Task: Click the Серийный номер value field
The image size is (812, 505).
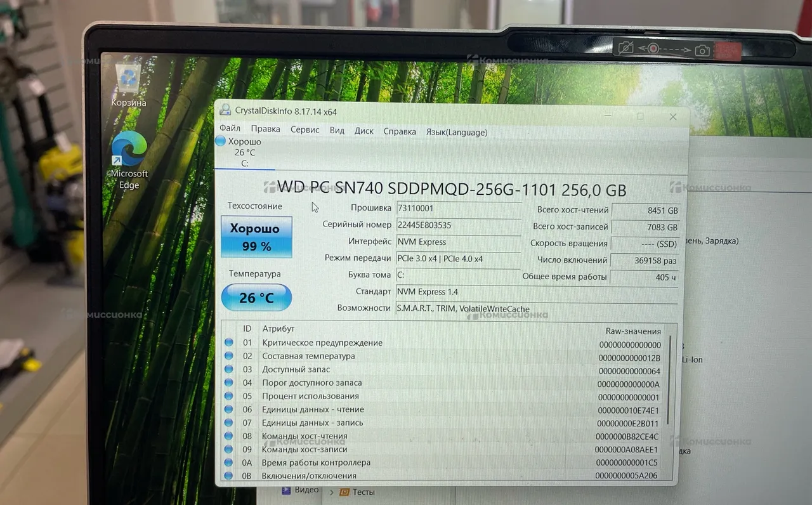Action: (x=457, y=225)
